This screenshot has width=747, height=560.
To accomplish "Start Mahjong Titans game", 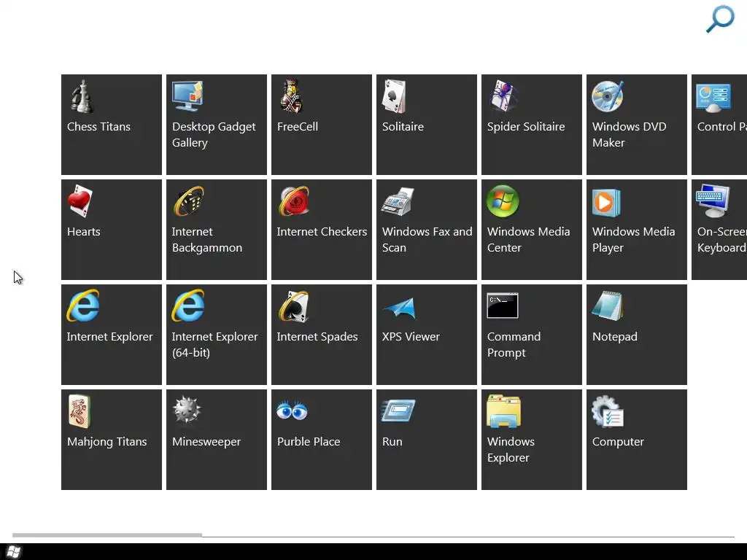I will coord(112,440).
